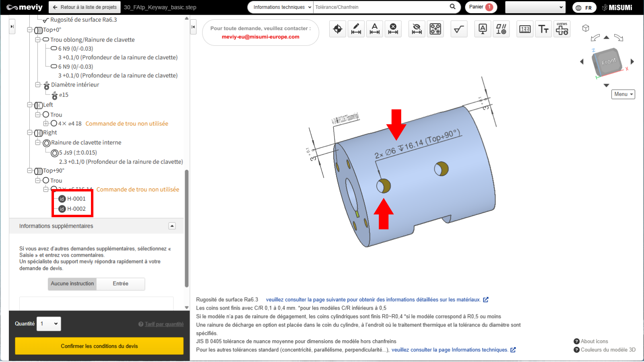Switch to the 'Entrée' input option
Viewport: 644px width, 362px height.
pos(121,284)
